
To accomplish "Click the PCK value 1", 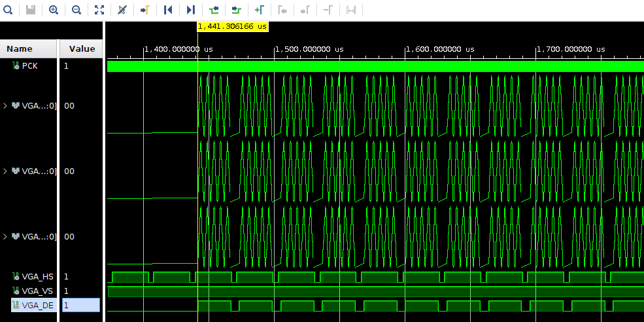I will 66,65.
